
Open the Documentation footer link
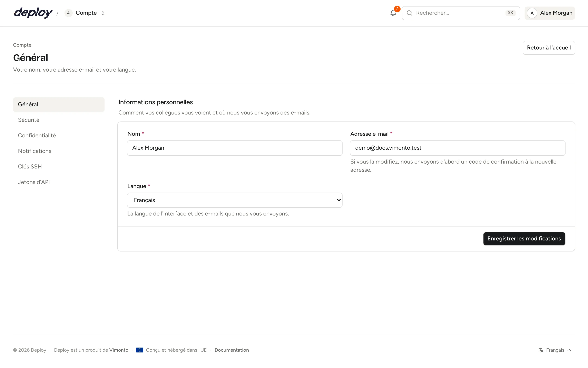coord(232,350)
